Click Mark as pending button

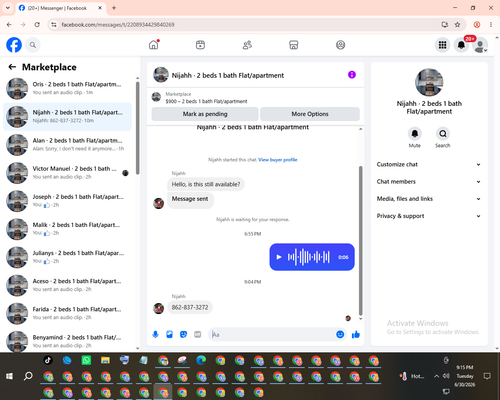tap(205, 114)
